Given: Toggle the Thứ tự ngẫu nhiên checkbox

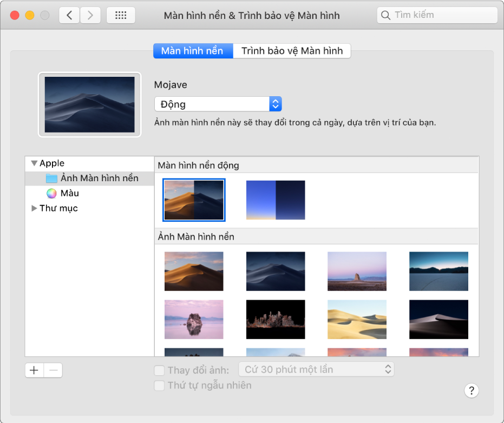Looking at the screenshot, I should click(159, 386).
